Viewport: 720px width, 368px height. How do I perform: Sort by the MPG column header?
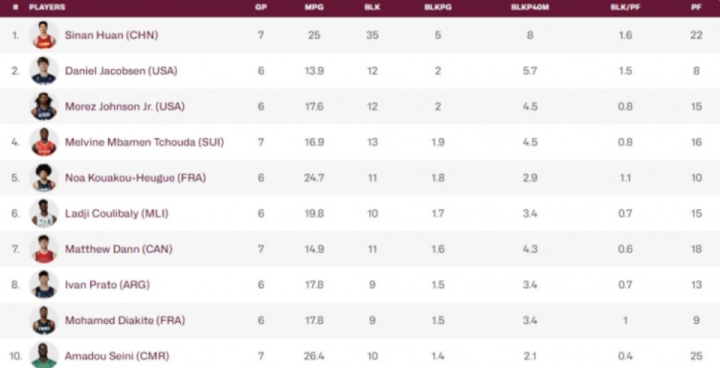pyautogui.click(x=314, y=7)
